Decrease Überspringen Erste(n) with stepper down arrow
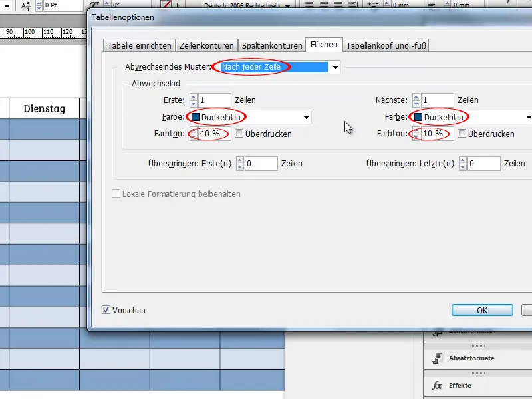Image resolution: width=532 pixels, height=399 pixels. pyautogui.click(x=240, y=167)
